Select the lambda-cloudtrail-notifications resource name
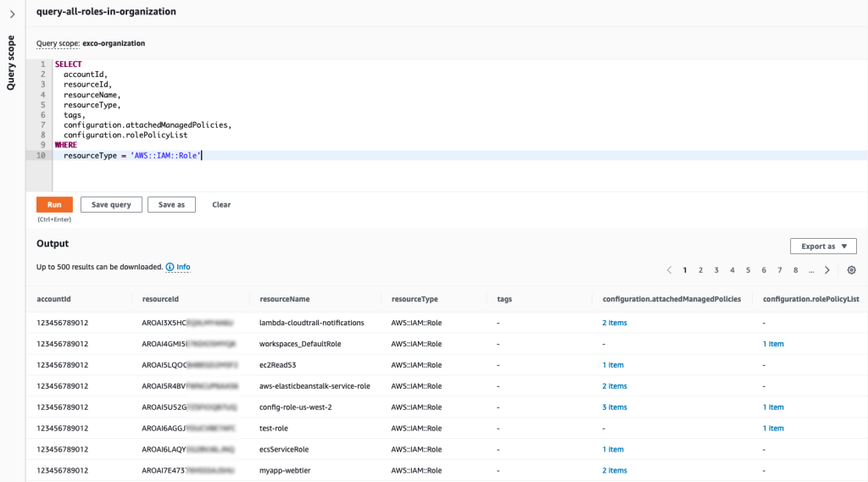Image resolution: width=868 pixels, height=482 pixels. 312,323
